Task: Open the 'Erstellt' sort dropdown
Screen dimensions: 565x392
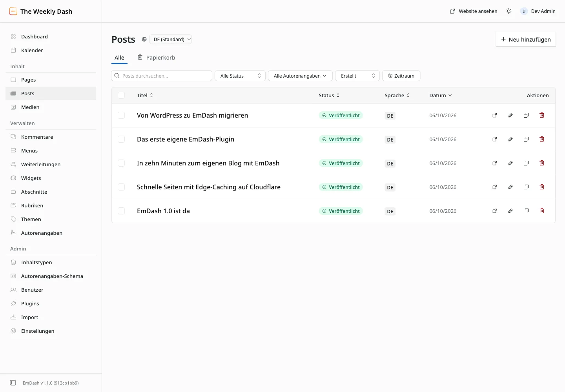Action: click(357, 76)
